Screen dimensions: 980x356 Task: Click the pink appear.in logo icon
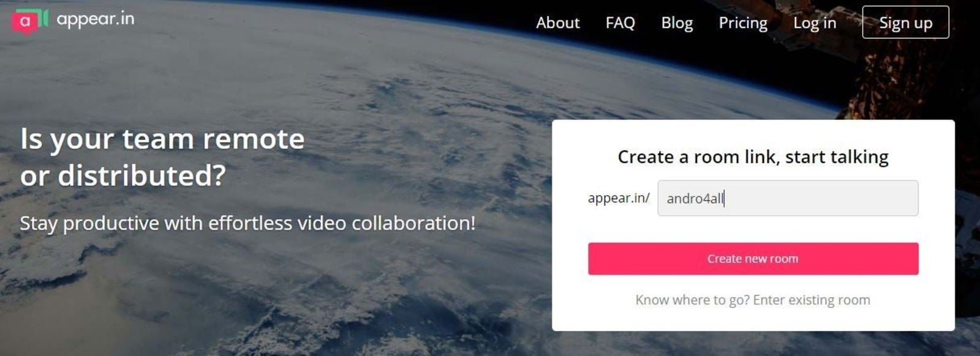[x=24, y=21]
